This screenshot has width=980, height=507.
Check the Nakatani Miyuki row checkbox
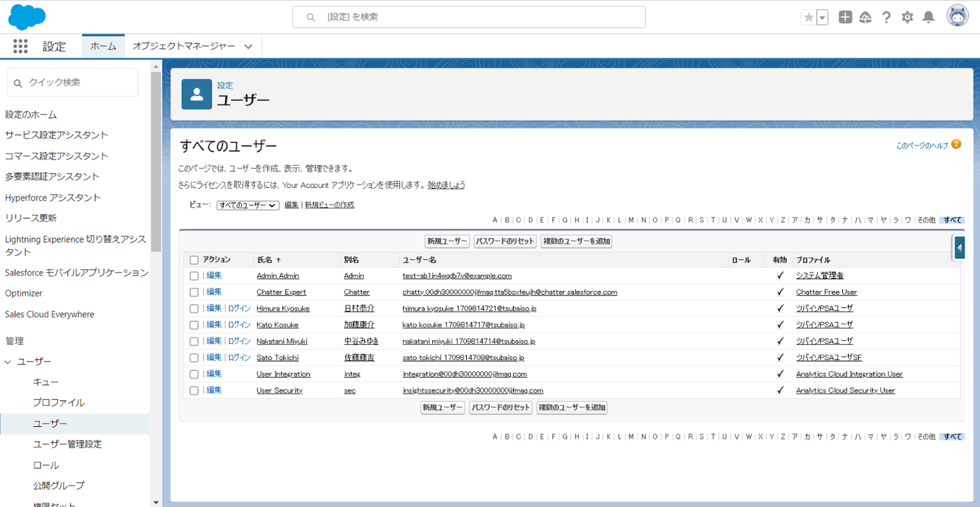(x=194, y=342)
